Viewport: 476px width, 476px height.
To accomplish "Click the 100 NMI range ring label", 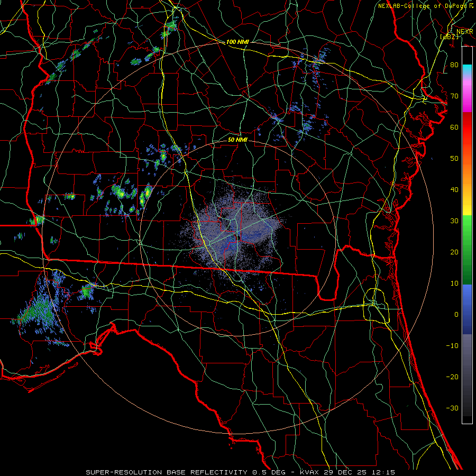I will tap(237, 42).
